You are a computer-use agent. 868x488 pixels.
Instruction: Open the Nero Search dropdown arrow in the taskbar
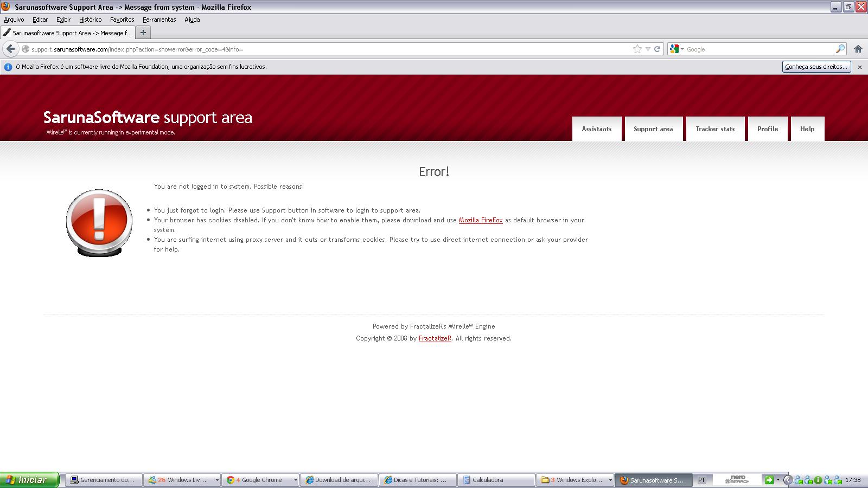pos(778,480)
